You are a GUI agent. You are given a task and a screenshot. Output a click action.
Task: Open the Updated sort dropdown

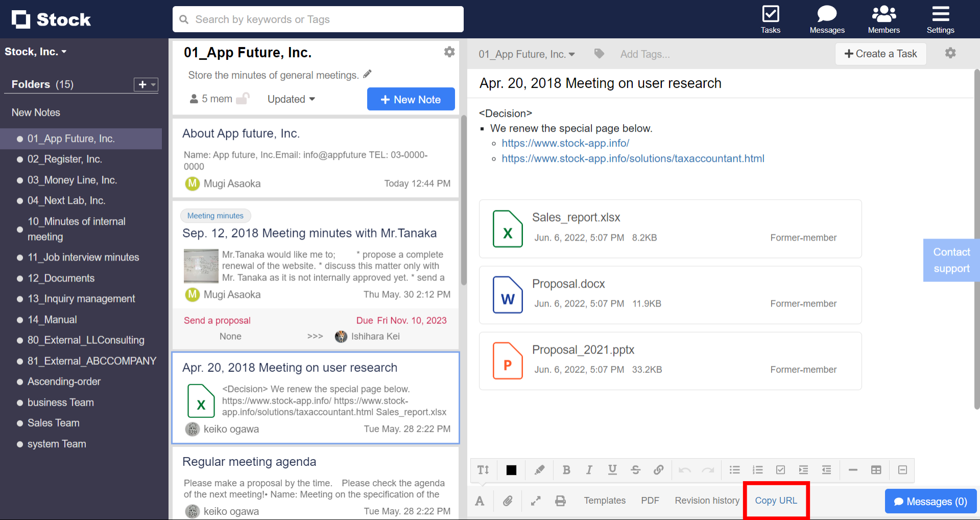pyautogui.click(x=291, y=99)
